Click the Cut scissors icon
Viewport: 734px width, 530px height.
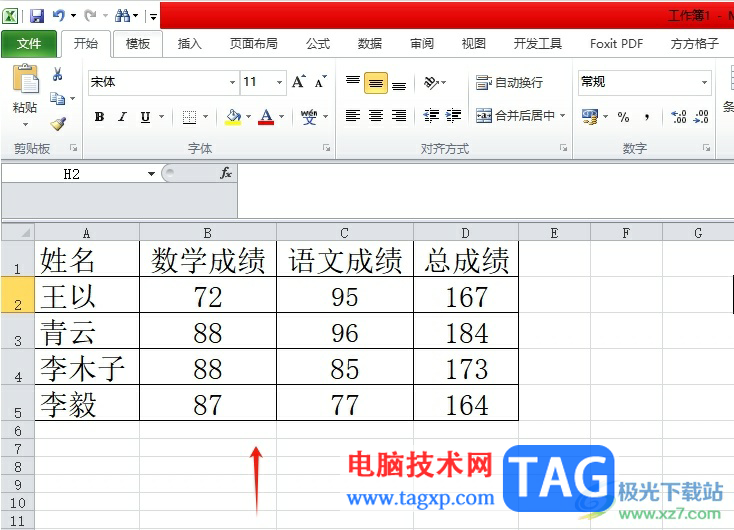(x=58, y=74)
